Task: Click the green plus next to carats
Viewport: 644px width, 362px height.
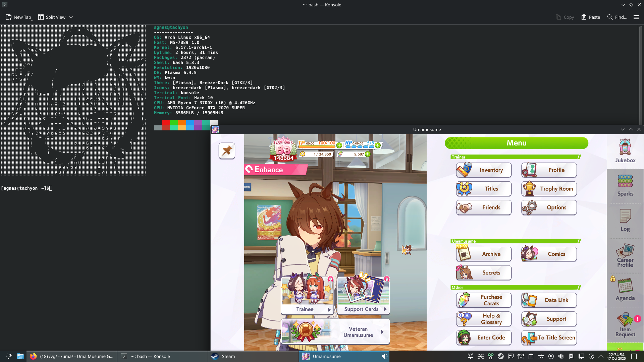Action: [368, 154]
